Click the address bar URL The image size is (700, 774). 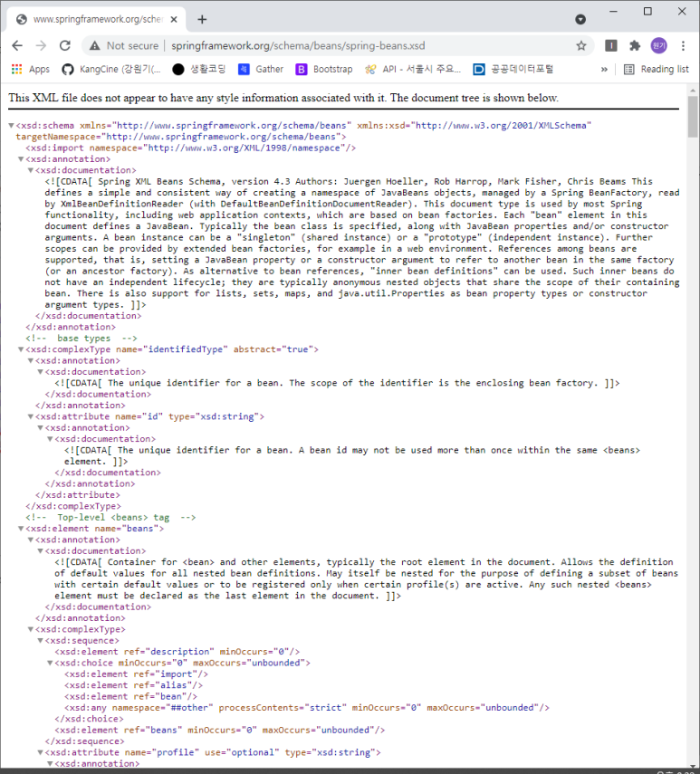pyautogui.click(x=298, y=46)
